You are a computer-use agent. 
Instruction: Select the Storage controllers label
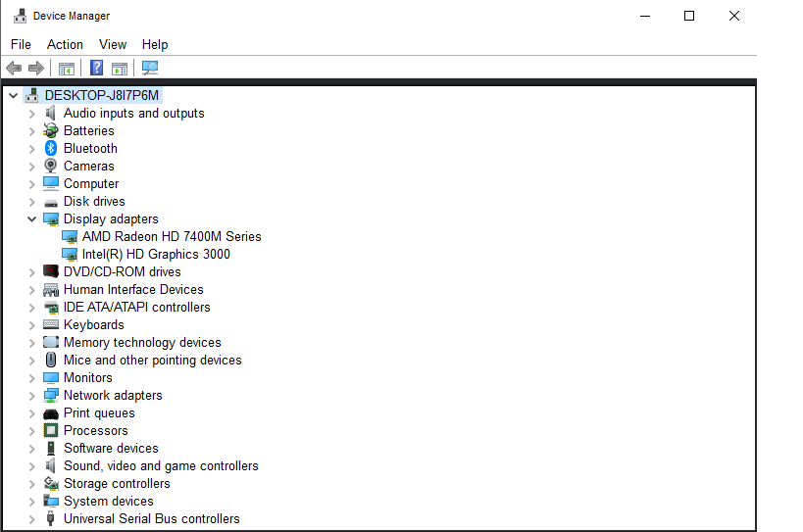point(117,483)
